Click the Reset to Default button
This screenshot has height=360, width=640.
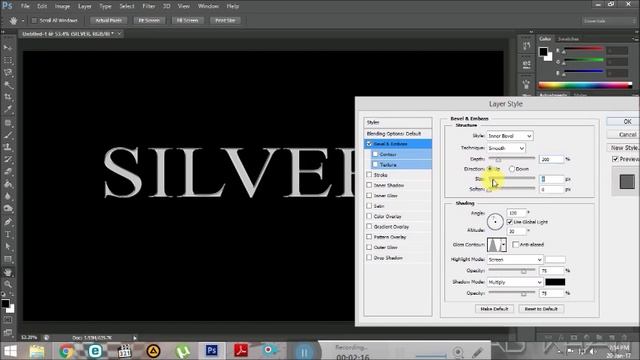541,309
